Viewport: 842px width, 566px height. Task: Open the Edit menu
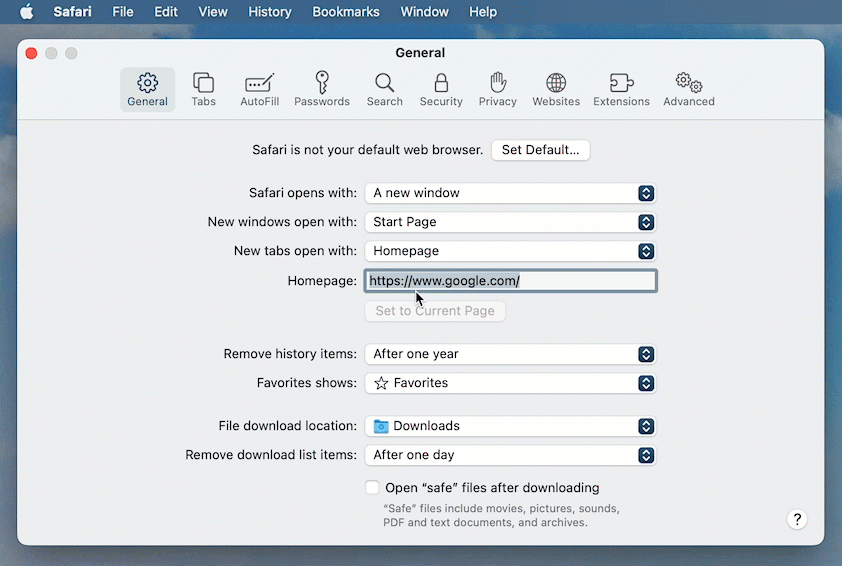(x=166, y=11)
